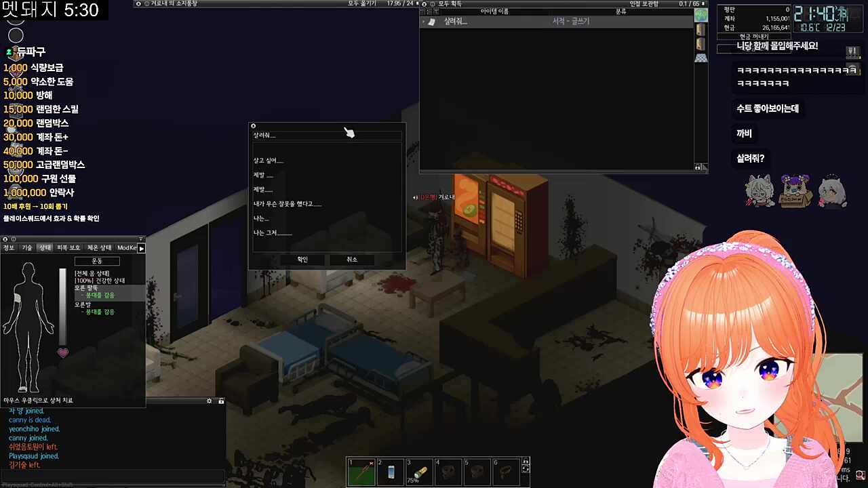
Task: Click the 모두 옮기기 transfer-all button
Action: click(361, 3)
